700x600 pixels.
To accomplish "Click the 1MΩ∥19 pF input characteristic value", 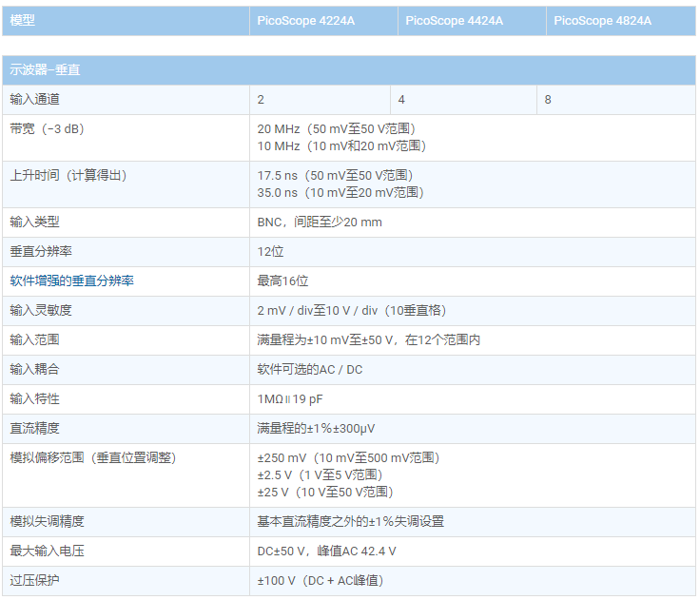I will click(290, 398).
